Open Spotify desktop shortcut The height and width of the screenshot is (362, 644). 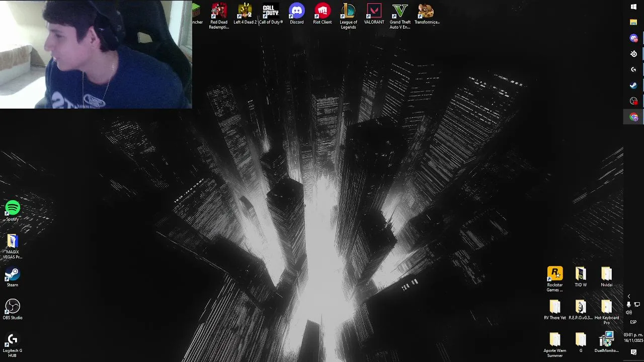13,211
